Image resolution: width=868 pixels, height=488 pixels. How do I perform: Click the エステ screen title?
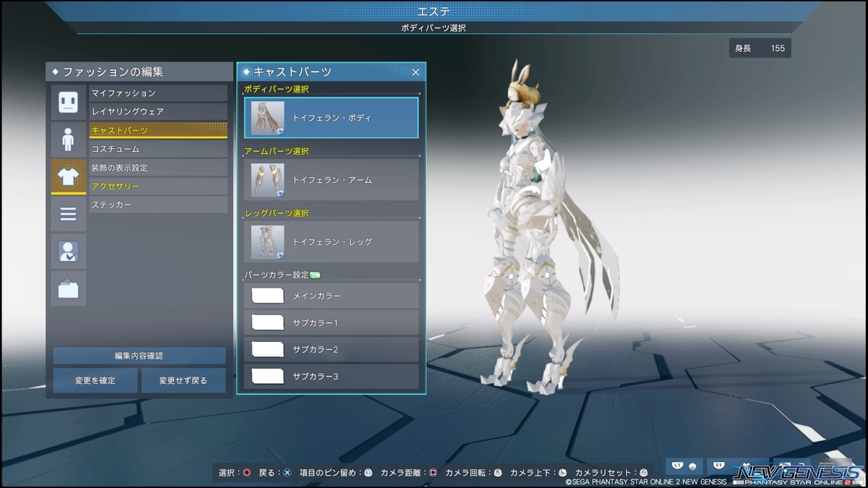(434, 12)
